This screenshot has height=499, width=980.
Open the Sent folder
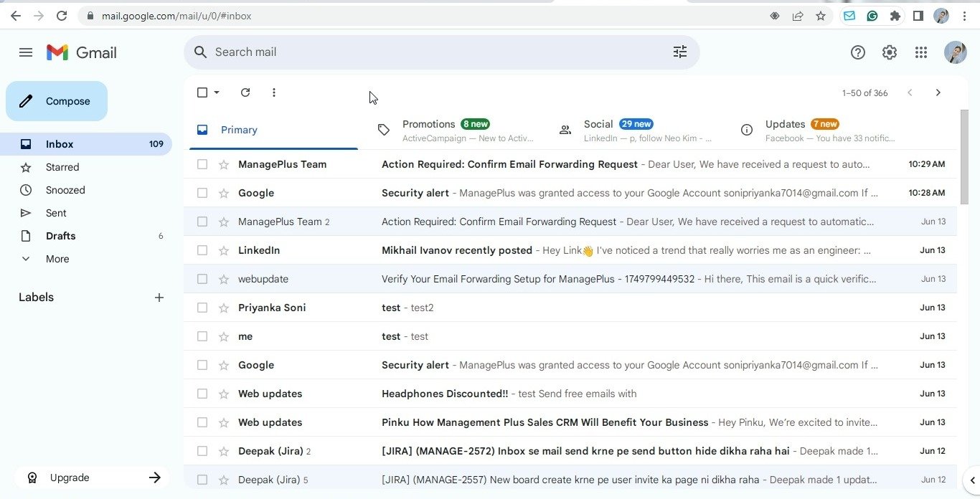coord(86,213)
